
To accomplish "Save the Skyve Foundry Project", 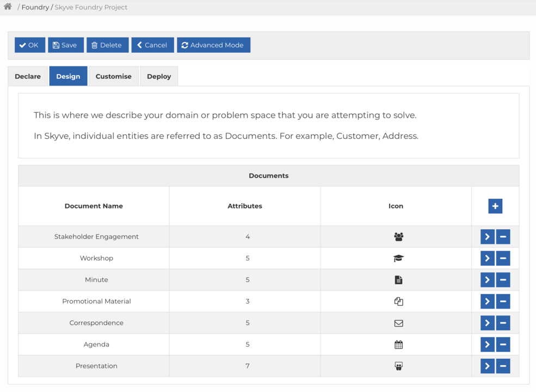I will (66, 45).
